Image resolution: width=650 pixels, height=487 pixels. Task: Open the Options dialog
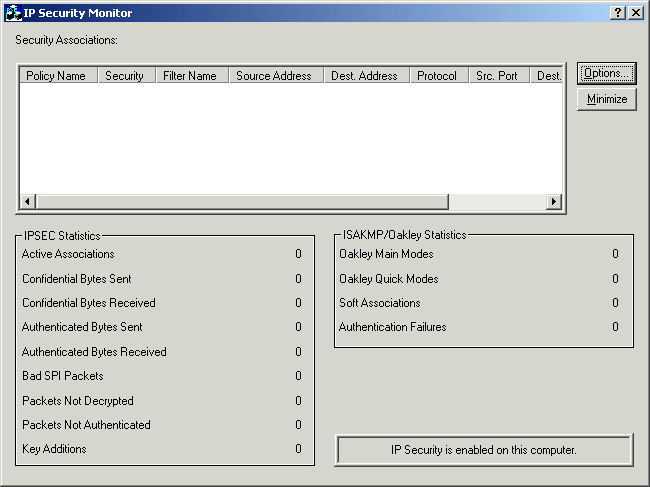[606, 74]
